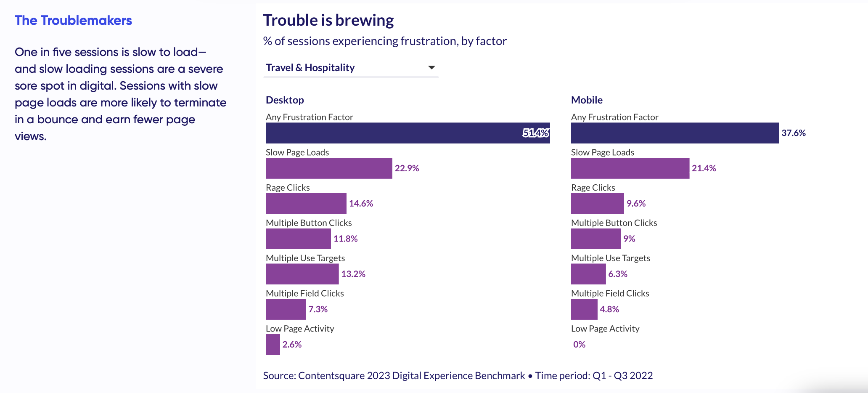Click the Mobile column heading

(x=587, y=100)
